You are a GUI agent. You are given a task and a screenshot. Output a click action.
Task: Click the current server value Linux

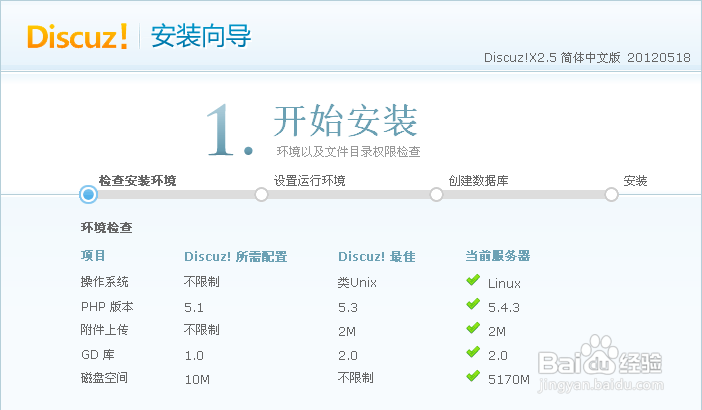tap(504, 283)
